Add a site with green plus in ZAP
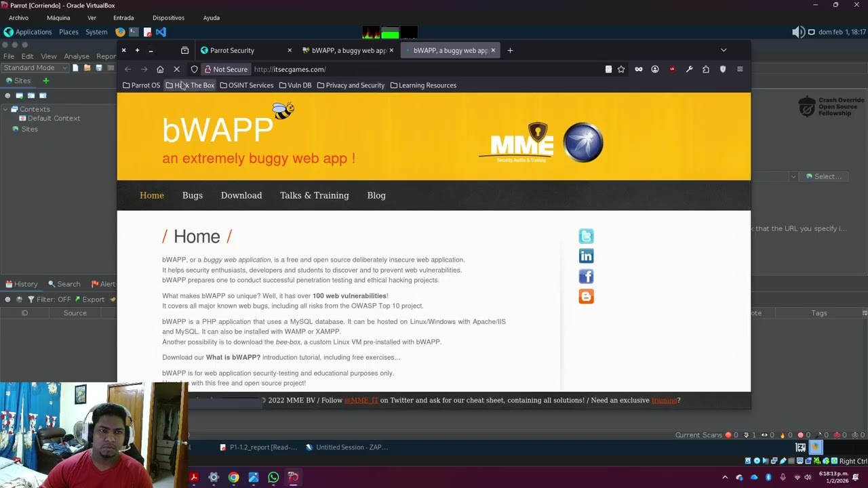Viewport: 868px width, 488px height. click(x=46, y=81)
